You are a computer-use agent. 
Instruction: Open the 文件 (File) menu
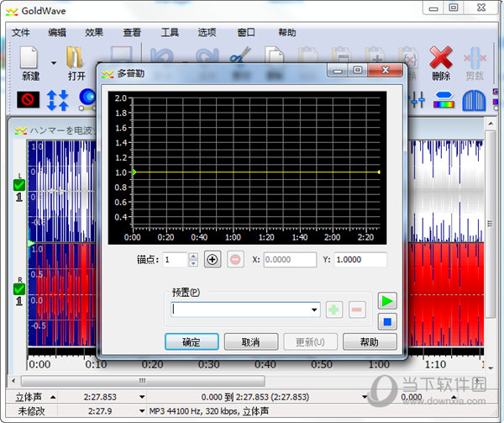pyautogui.click(x=20, y=33)
